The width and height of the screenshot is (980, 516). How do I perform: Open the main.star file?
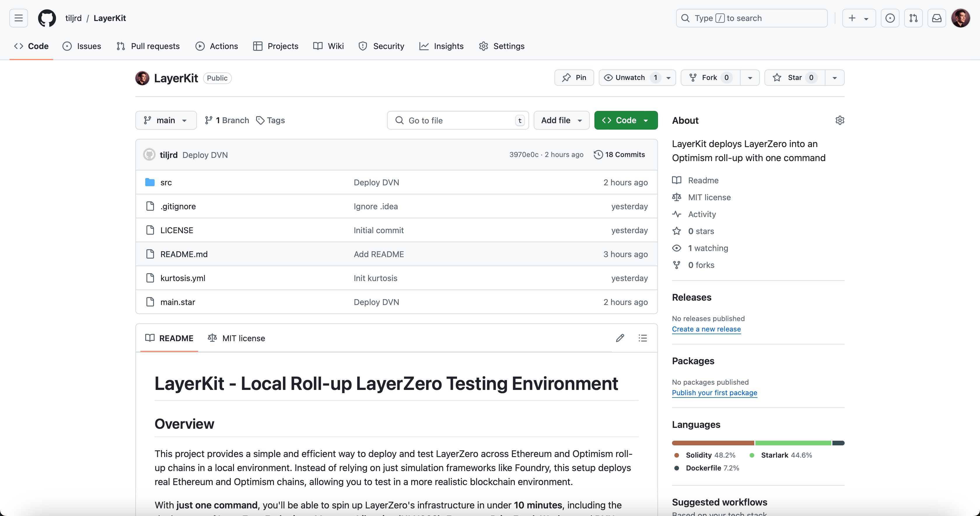[177, 302]
